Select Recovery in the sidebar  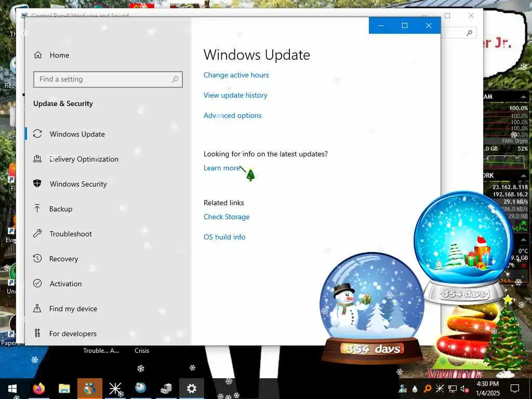click(63, 259)
